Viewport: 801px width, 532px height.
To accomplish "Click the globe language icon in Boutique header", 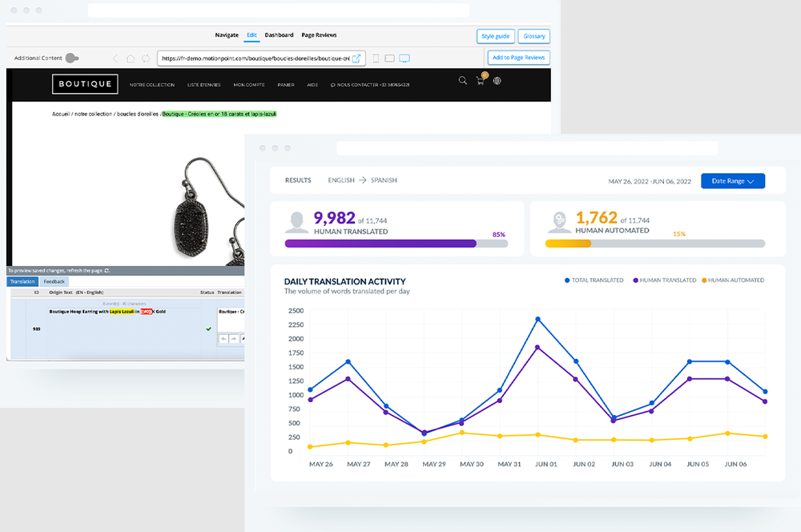I will coord(497,81).
